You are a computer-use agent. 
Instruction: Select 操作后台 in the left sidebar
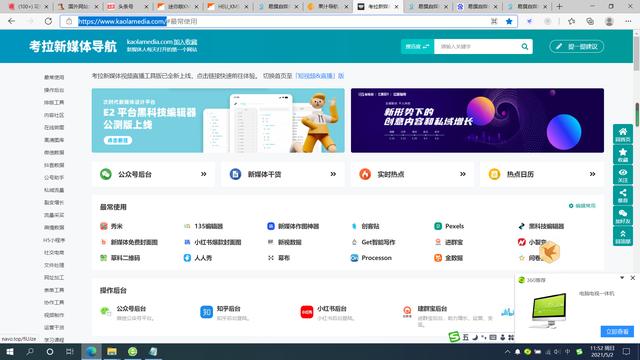54,90
